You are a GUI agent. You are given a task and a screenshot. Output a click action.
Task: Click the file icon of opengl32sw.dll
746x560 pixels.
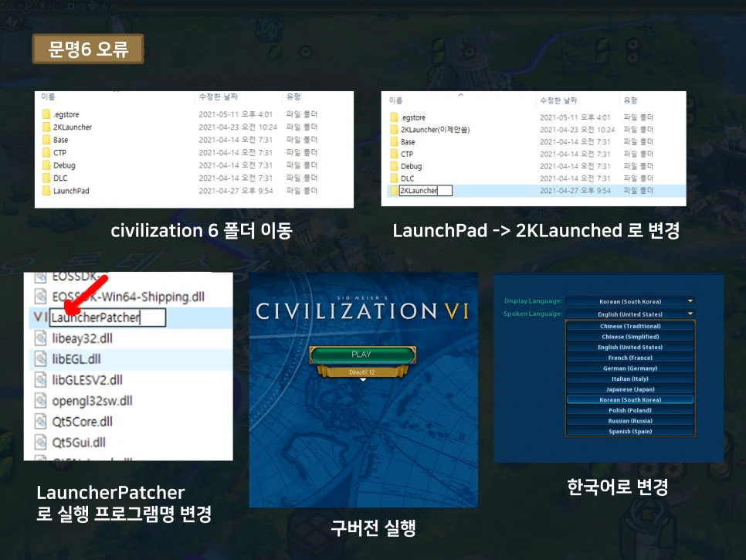pyautogui.click(x=40, y=401)
